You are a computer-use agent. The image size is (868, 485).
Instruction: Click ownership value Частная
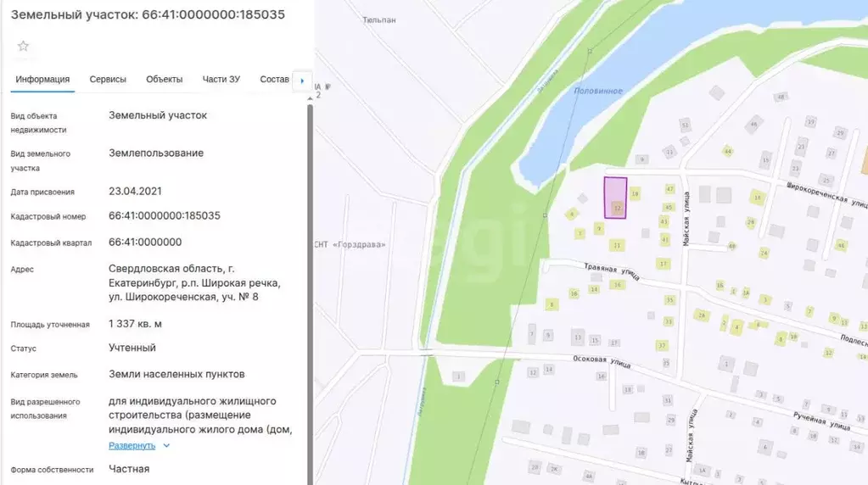pyautogui.click(x=129, y=469)
